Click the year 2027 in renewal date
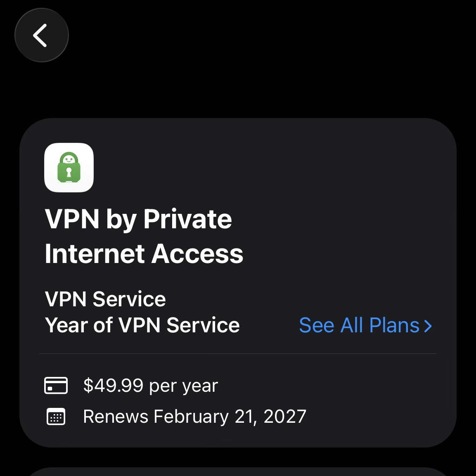This screenshot has width=476, height=476. (285, 417)
